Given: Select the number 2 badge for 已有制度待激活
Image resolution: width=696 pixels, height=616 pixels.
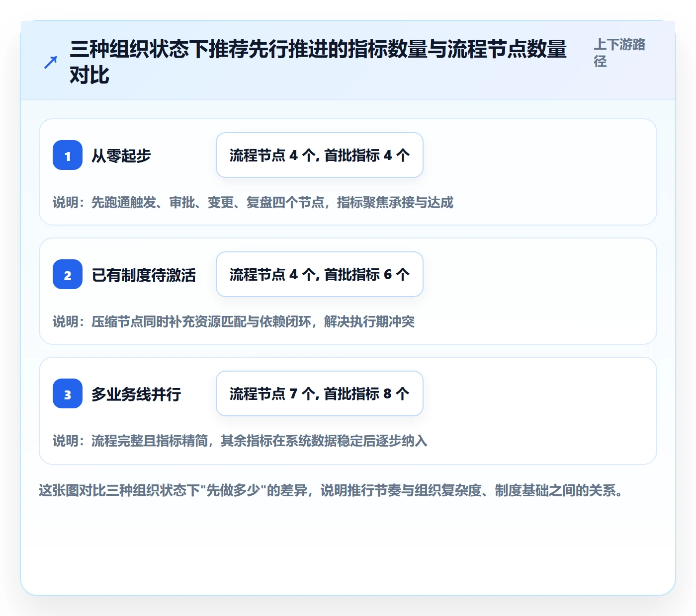Looking at the screenshot, I should point(68,274).
